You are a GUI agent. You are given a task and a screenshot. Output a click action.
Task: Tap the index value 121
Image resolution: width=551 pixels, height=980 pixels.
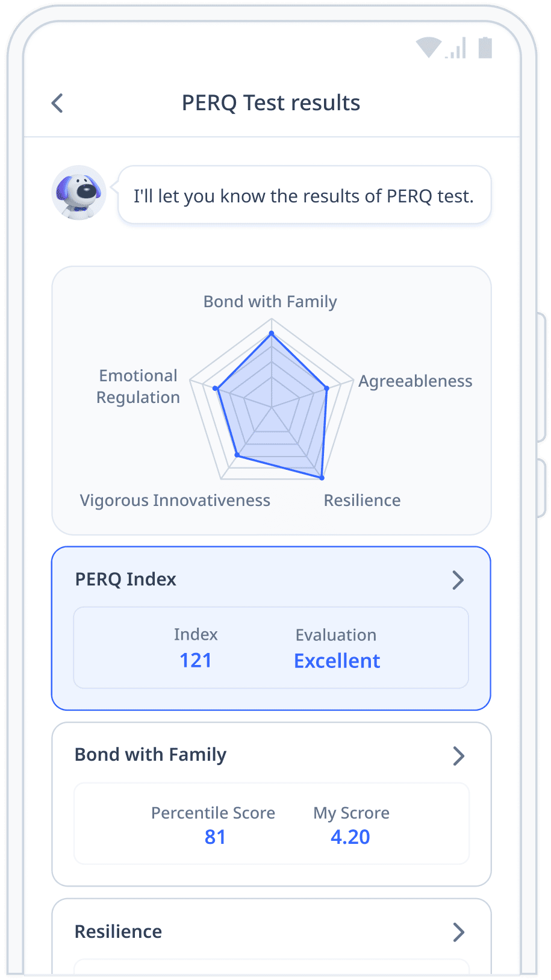196,661
